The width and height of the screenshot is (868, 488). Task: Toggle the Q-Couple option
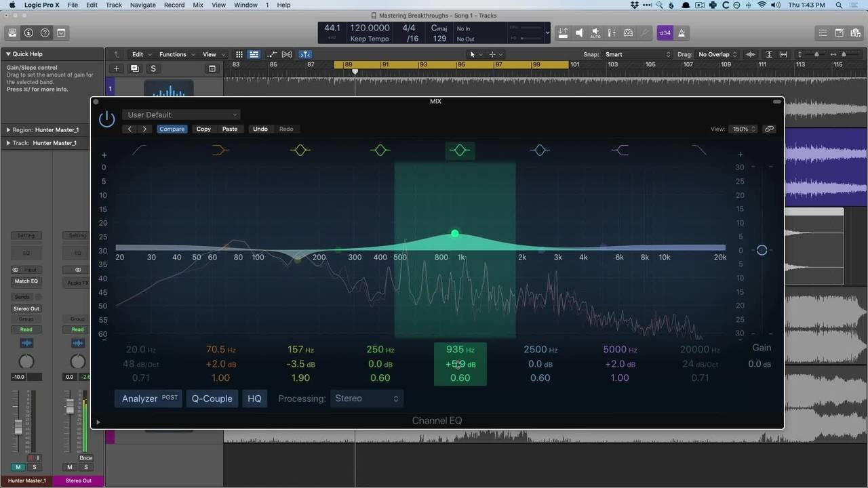pos(212,399)
